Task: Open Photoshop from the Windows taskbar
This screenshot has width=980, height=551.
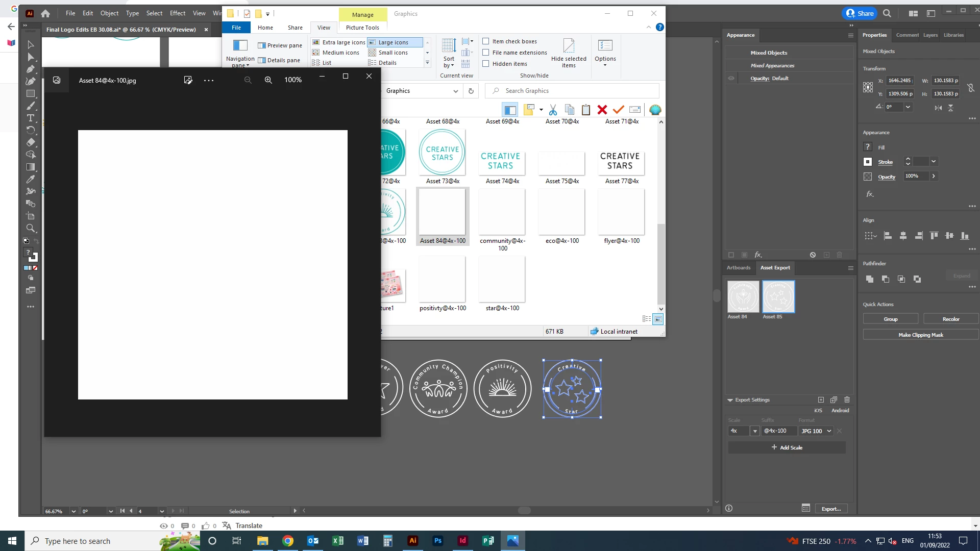Action: click(x=437, y=541)
